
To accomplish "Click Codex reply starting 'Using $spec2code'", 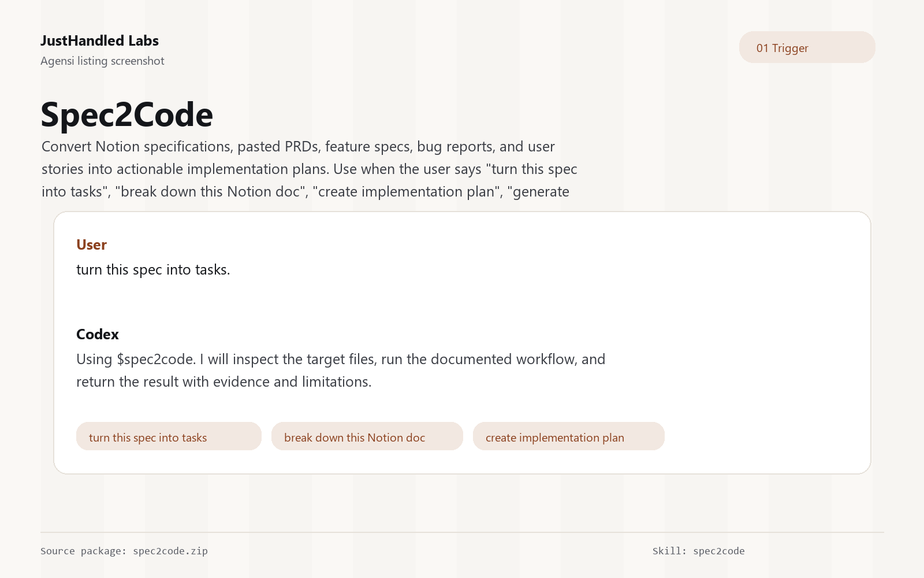I will tap(341, 370).
